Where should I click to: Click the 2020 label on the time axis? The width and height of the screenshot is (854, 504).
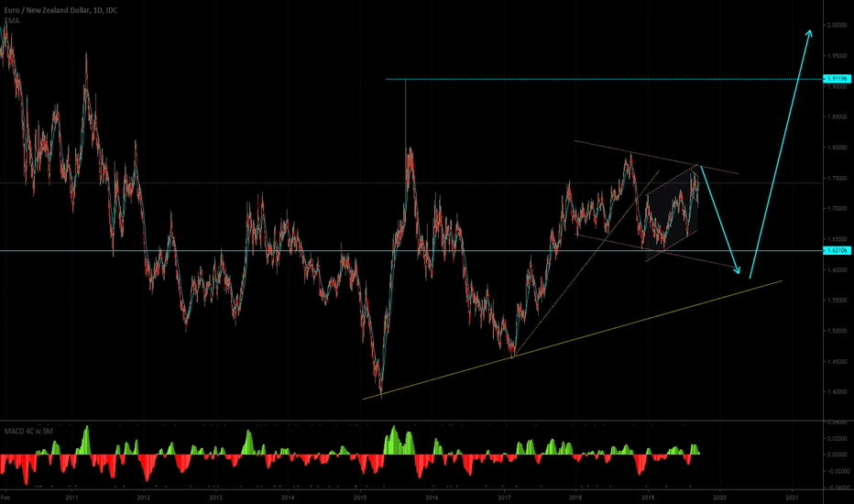point(719,497)
